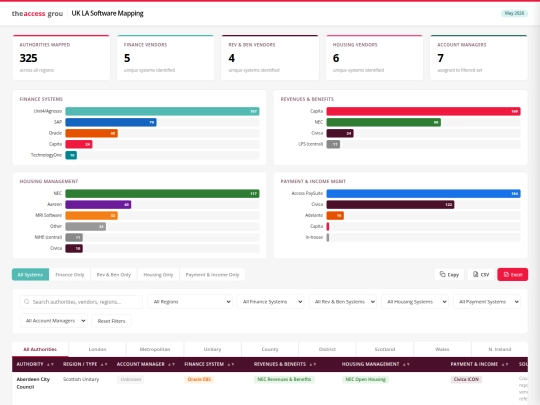Screen dimensions: 540x405
Task: Click the Capita bar in Finance Systems
Action: click(x=79, y=144)
